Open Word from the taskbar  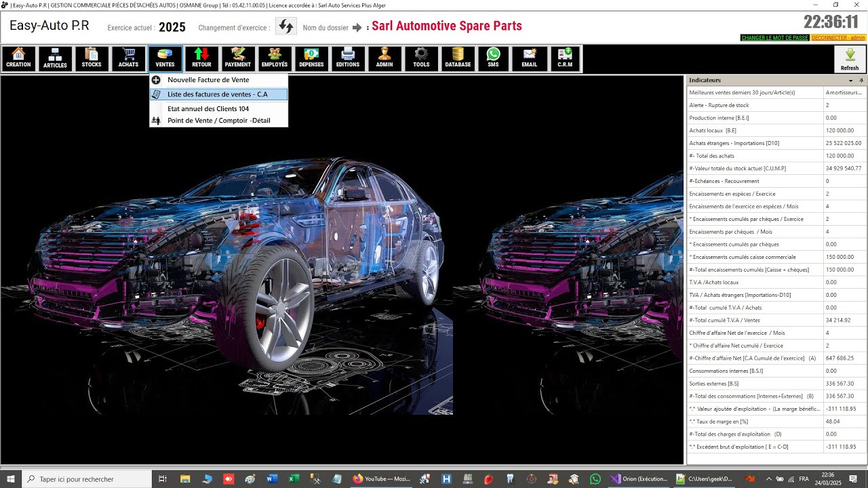coord(272,479)
